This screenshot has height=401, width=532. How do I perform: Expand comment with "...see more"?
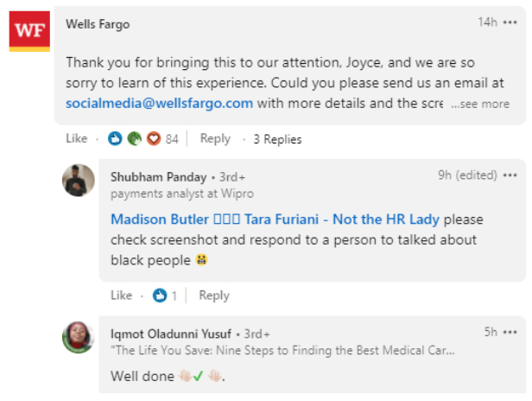coord(480,104)
